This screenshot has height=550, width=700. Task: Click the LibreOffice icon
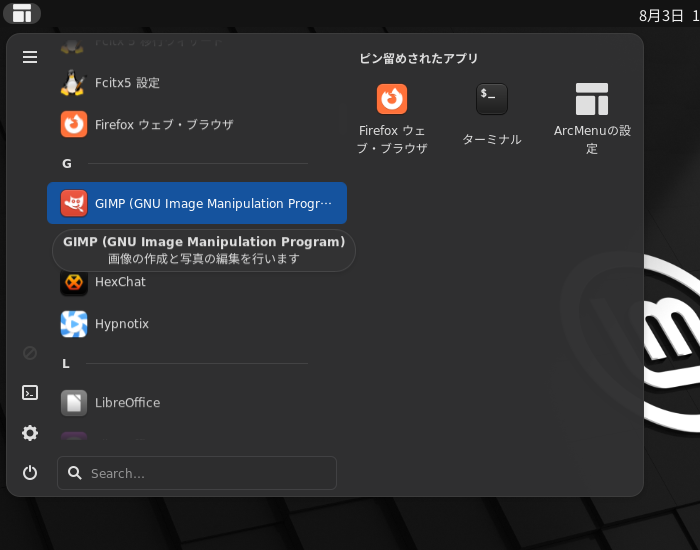[x=74, y=403]
